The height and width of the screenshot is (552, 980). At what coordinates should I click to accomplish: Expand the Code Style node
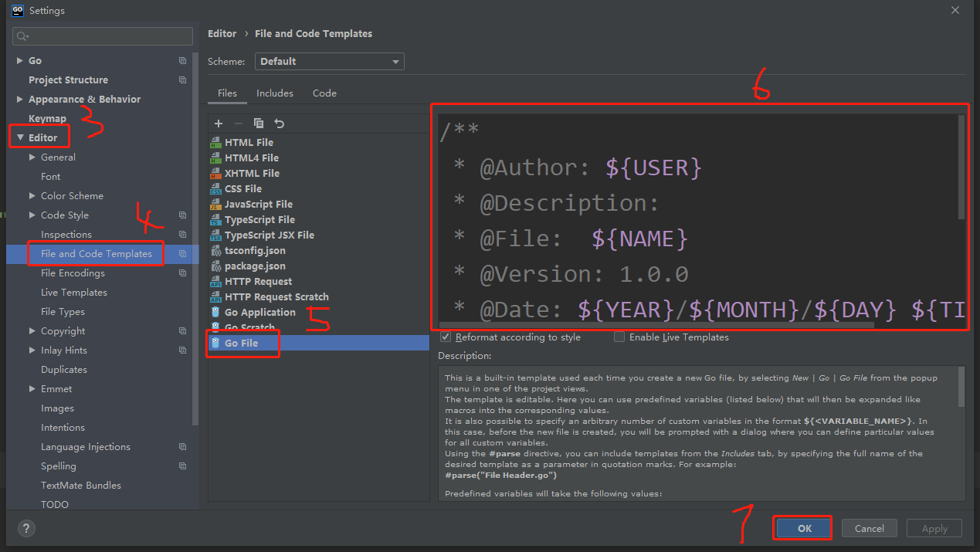pos(32,215)
